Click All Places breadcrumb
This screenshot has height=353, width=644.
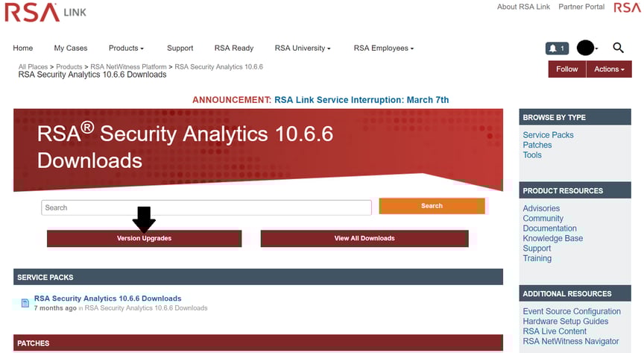(x=33, y=66)
